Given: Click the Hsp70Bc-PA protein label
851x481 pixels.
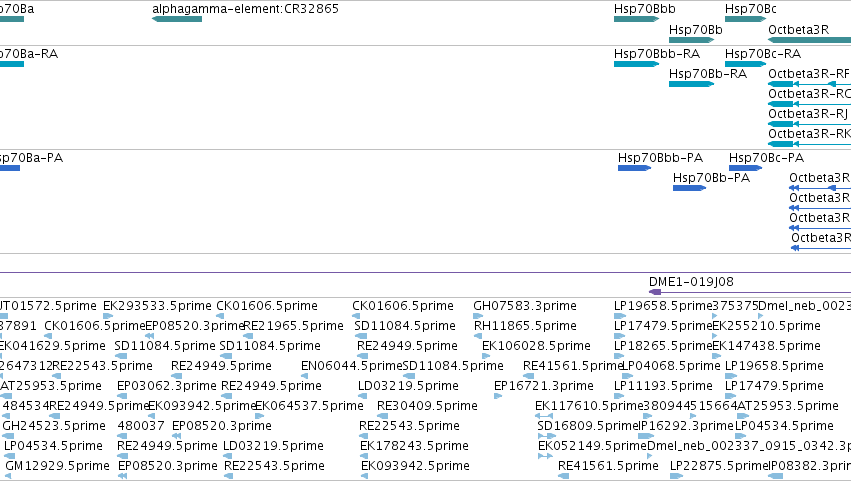Looking at the screenshot, I should (766, 158).
